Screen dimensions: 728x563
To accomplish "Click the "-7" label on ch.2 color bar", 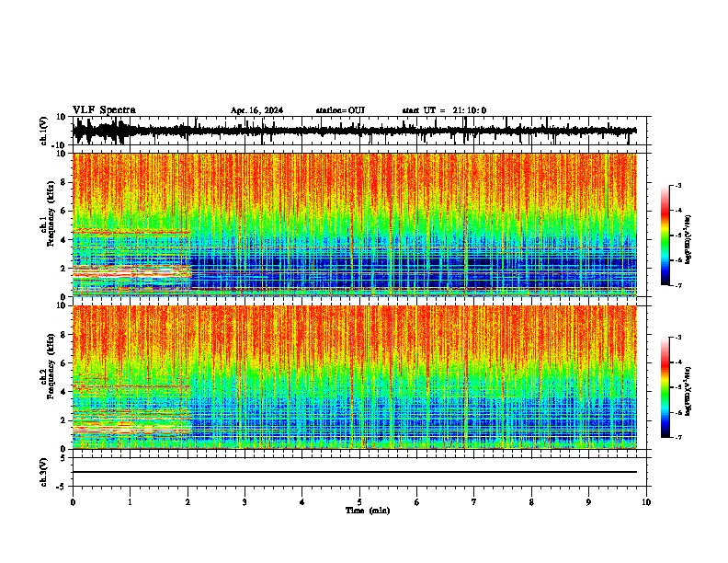I will [x=677, y=437].
